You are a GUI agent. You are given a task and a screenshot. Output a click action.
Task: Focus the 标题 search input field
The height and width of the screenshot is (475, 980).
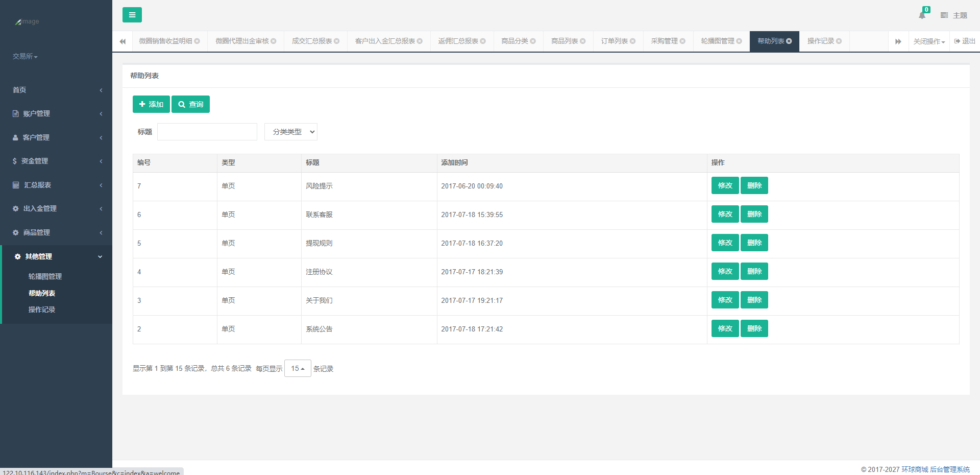207,132
